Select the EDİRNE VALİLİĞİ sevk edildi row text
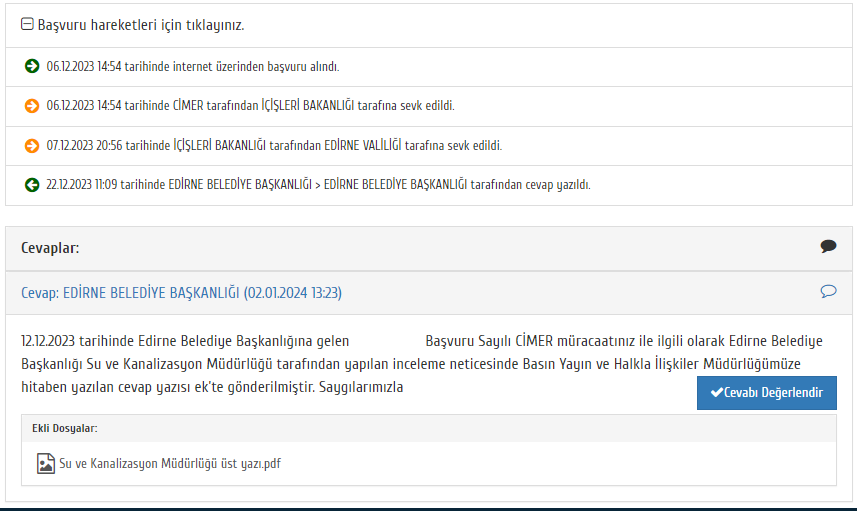The width and height of the screenshot is (857, 511). pos(274,145)
